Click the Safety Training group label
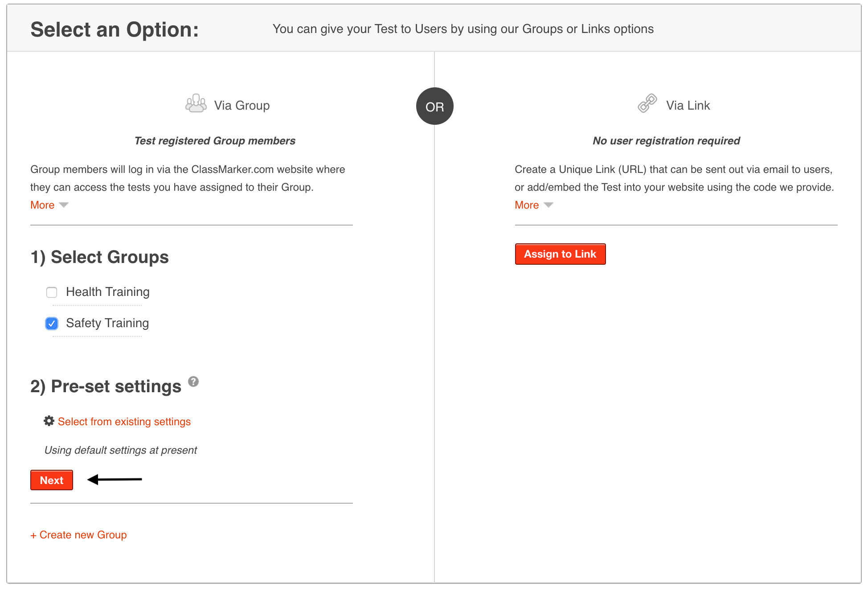The image size is (868, 591). (107, 323)
